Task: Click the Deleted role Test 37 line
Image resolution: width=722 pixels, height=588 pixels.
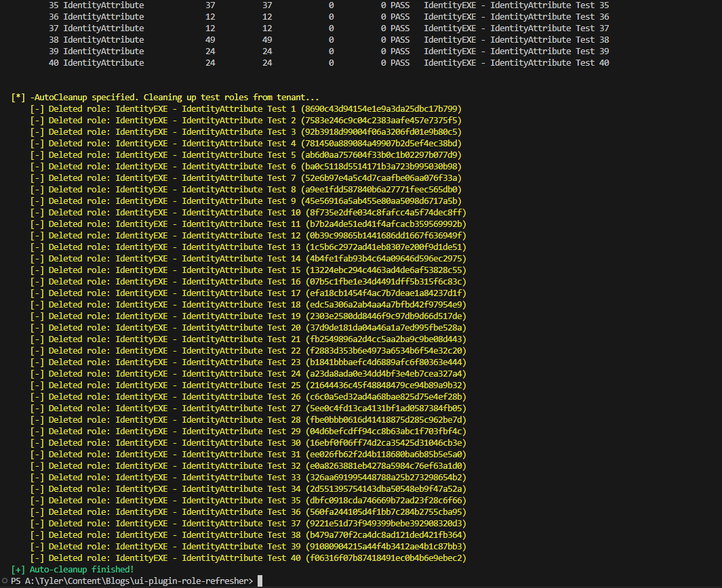Action: click(248, 523)
